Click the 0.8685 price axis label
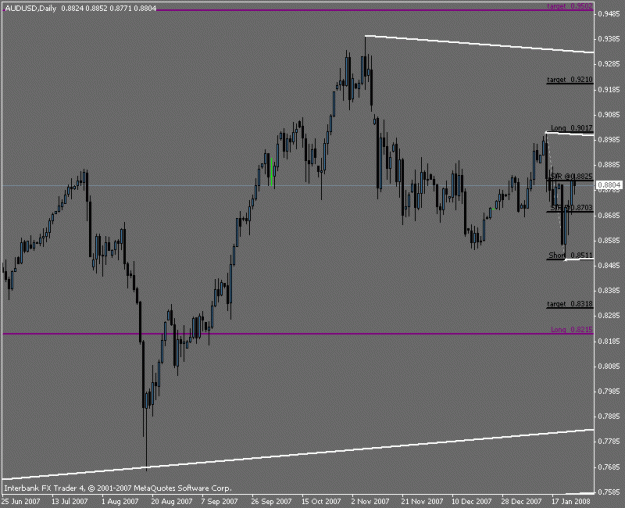The height and width of the screenshot is (508, 625). click(609, 215)
